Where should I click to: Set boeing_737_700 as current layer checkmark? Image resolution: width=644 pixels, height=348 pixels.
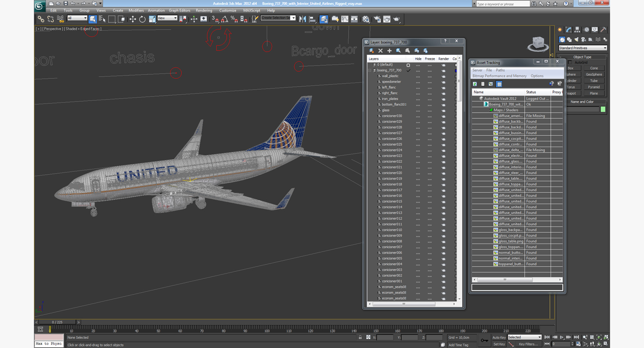pos(408,70)
